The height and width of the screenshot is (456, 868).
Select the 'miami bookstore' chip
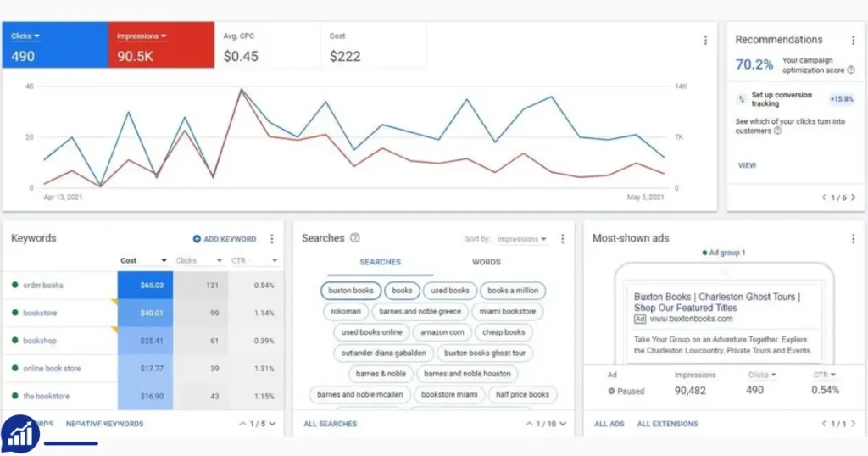click(508, 312)
